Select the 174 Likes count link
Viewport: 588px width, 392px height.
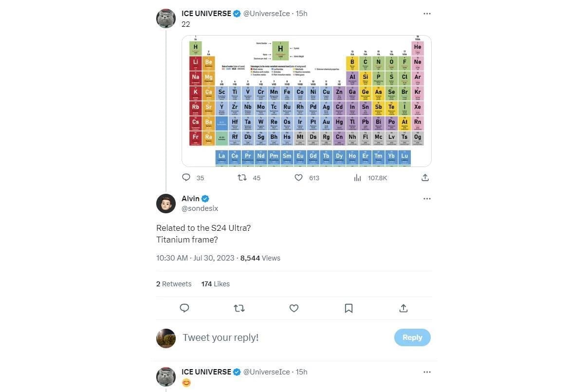215,283
